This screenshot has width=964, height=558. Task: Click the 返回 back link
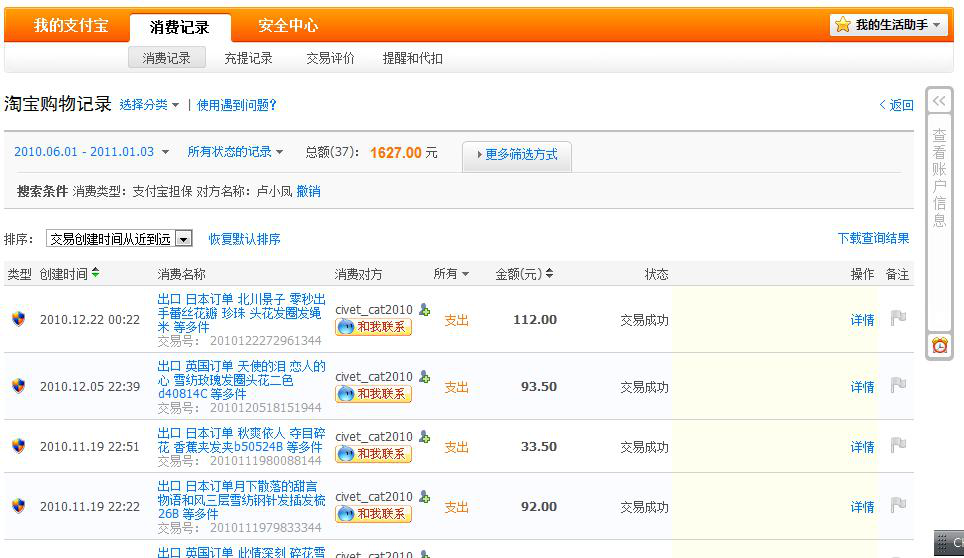tap(897, 105)
